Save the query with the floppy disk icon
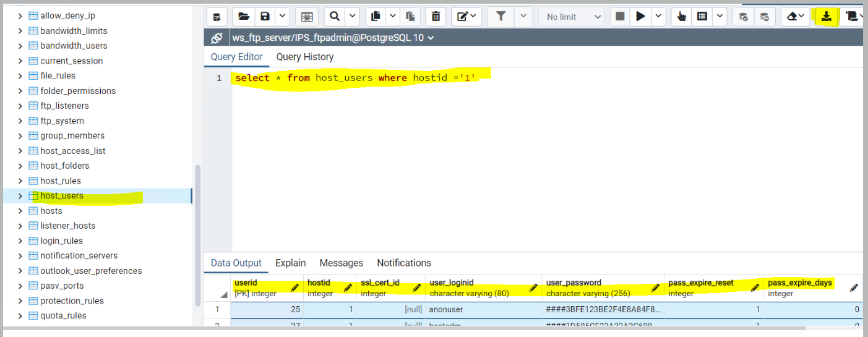Viewport: 868px width, 337px height. pyautogui.click(x=265, y=17)
